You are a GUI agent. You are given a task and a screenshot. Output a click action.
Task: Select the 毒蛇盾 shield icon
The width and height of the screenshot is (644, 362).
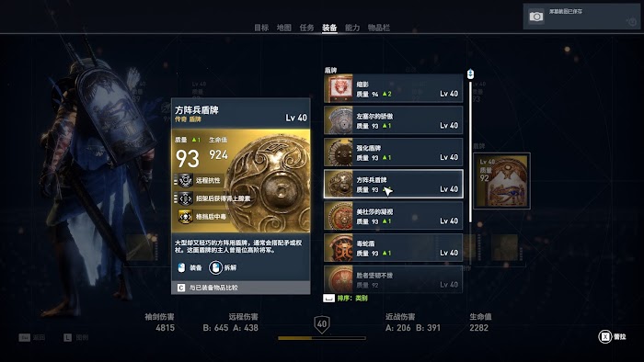click(339, 248)
